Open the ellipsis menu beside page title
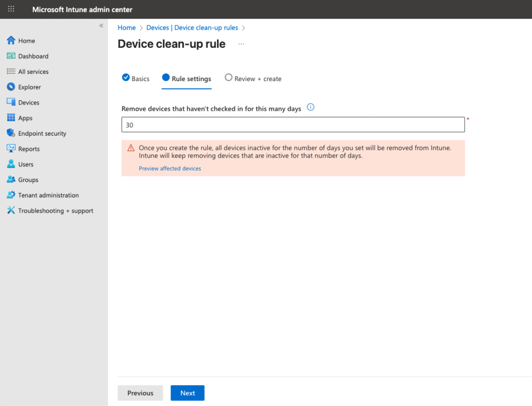 coord(241,44)
